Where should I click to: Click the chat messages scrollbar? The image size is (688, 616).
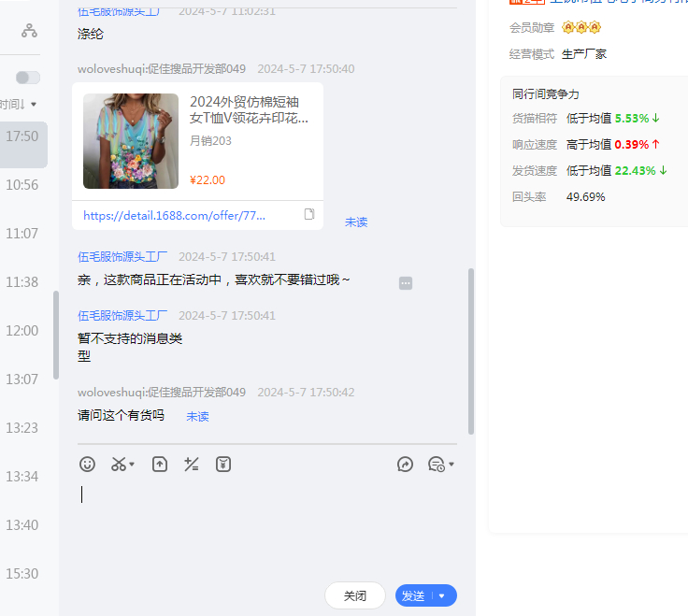[x=471, y=351]
